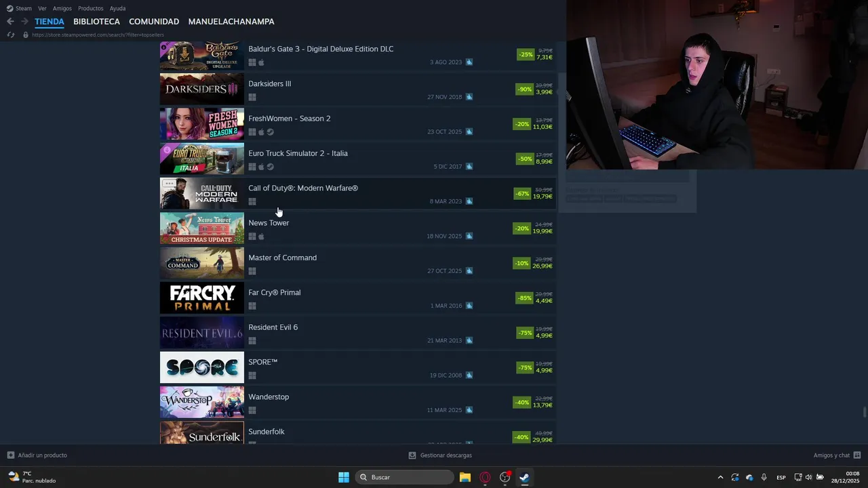Open the Productos menu
Screen dimensions: 868x488
pyautogui.click(x=91, y=8)
